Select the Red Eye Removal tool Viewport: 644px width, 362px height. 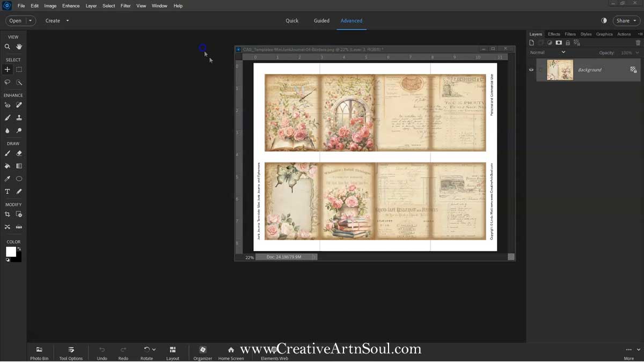coord(8,105)
